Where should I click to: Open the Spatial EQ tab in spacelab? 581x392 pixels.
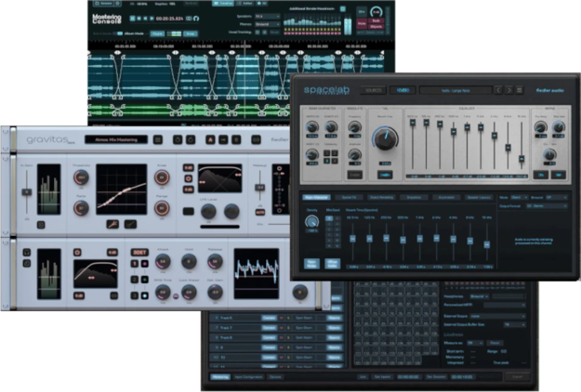coord(349,197)
